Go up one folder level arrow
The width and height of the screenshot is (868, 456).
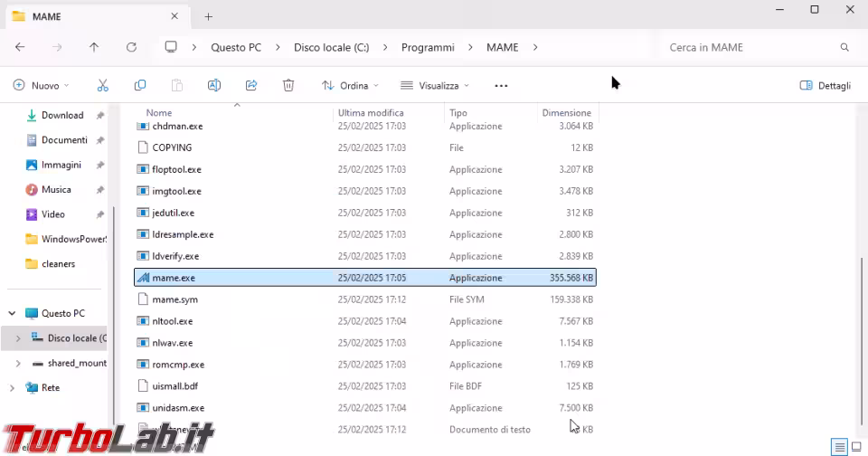(94, 47)
